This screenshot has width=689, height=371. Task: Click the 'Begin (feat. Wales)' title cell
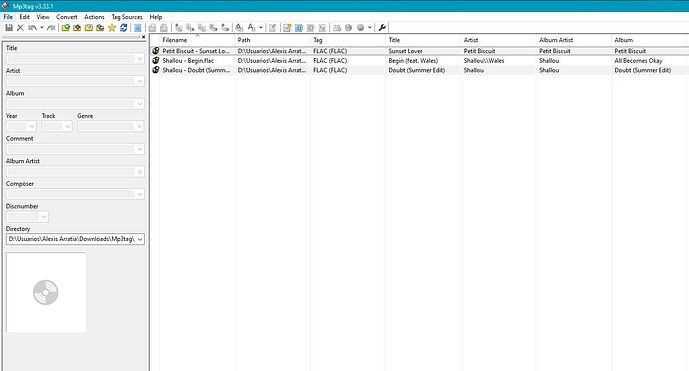point(413,61)
